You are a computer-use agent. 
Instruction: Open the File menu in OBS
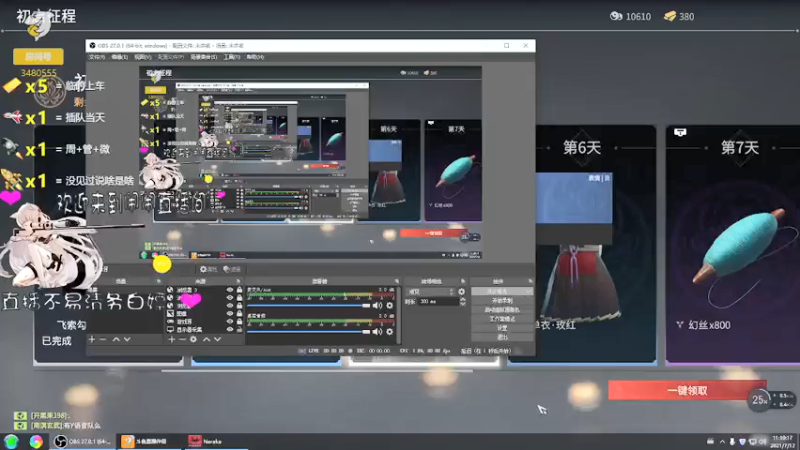(x=96, y=57)
